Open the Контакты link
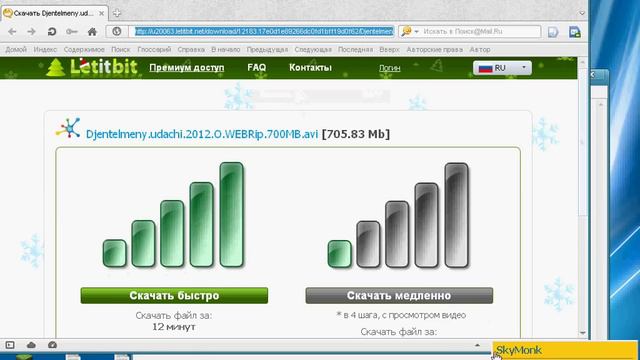Image resolution: width=640 pixels, height=360 pixels. pyautogui.click(x=310, y=67)
